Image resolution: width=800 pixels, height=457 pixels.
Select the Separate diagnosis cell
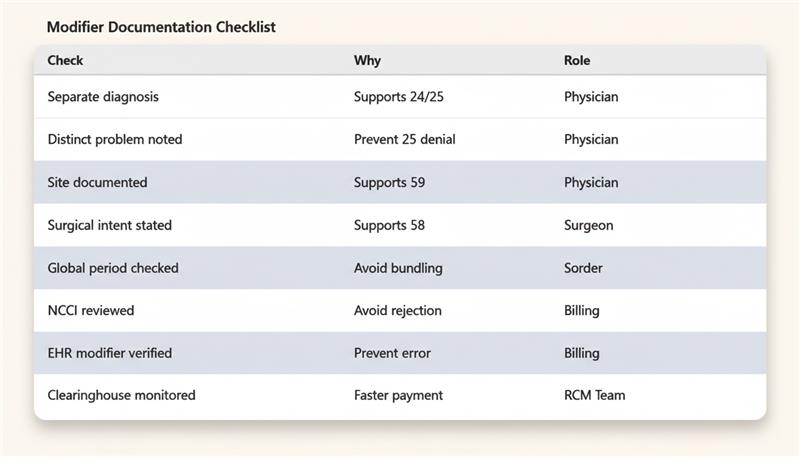pyautogui.click(x=103, y=97)
